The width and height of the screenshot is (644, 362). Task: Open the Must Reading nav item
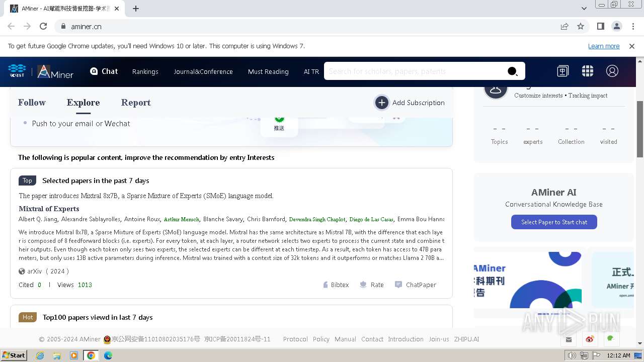(x=268, y=71)
